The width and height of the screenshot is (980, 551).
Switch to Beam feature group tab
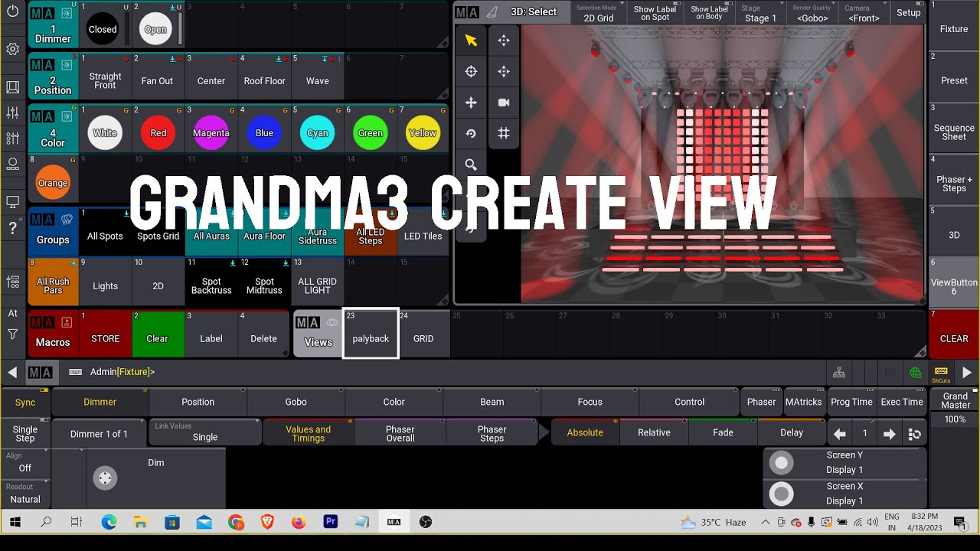tap(492, 402)
